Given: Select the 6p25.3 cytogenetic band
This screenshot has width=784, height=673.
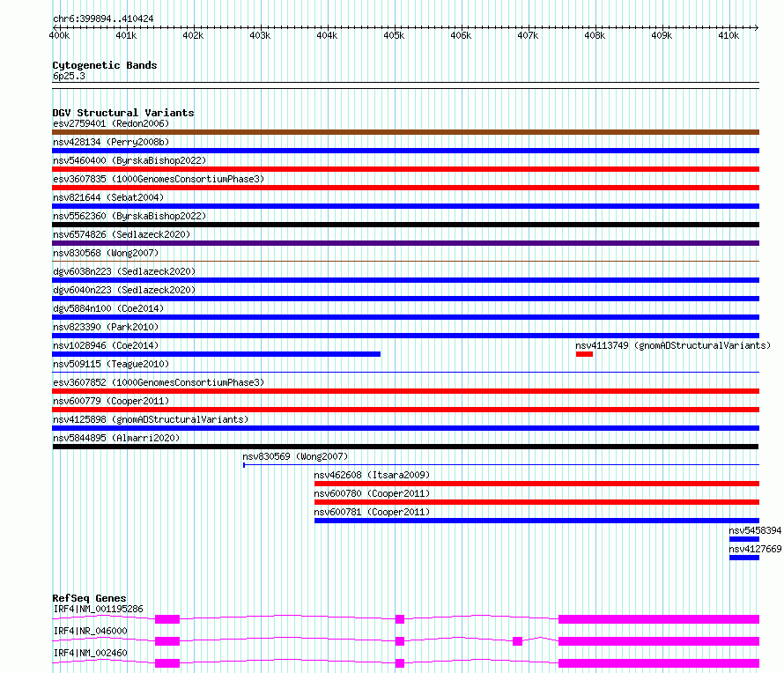Looking at the screenshot, I should [x=69, y=76].
